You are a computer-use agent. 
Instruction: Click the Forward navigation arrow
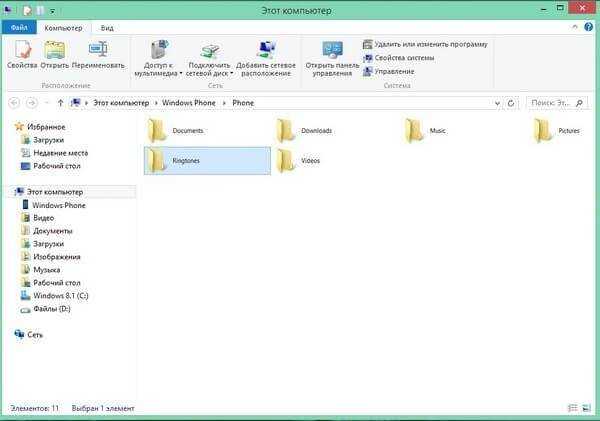32,103
